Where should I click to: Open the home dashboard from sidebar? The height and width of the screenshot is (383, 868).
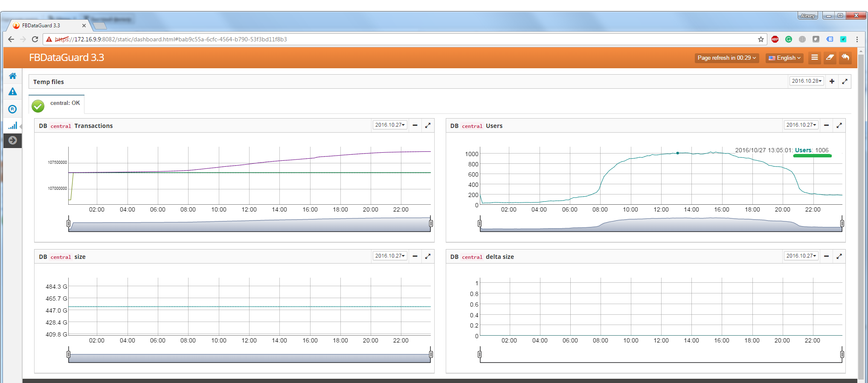point(13,76)
